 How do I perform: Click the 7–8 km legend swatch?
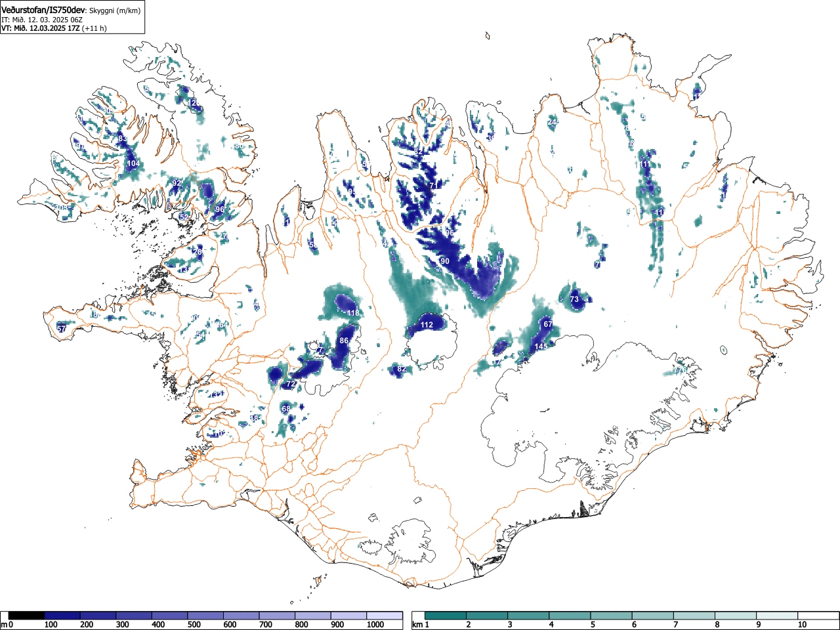(696, 616)
